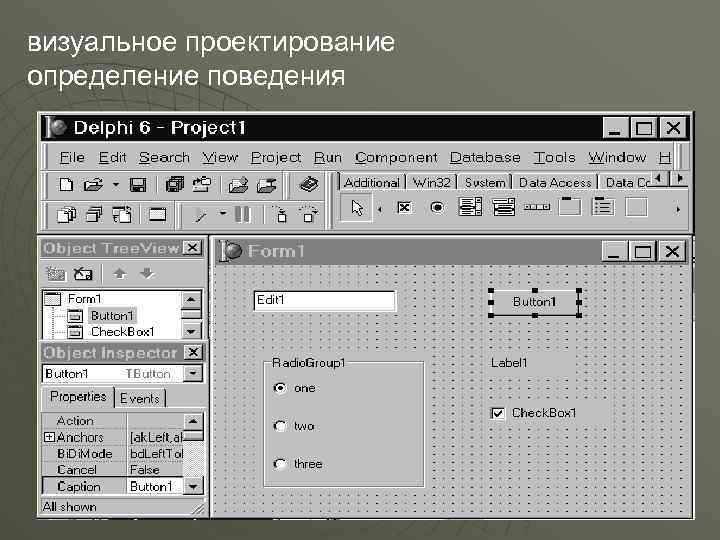Click the View Form icon

click(94, 214)
